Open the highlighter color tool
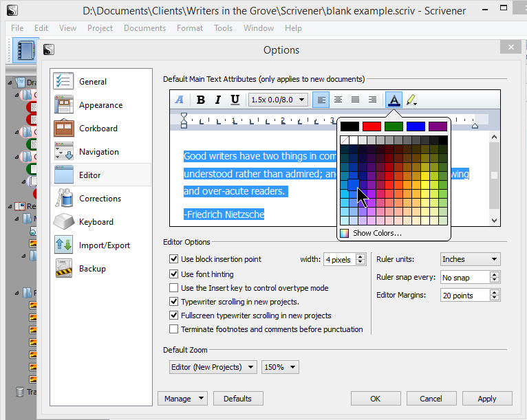527x420 pixels. click(411, 100)
